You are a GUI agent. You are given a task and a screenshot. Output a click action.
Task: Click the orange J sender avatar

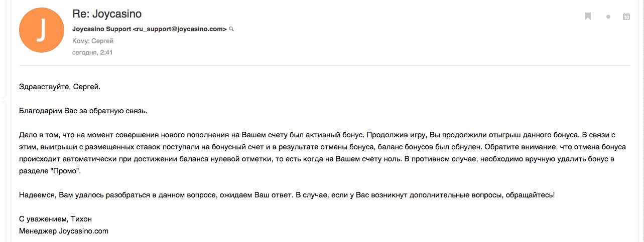coord(41,31)
